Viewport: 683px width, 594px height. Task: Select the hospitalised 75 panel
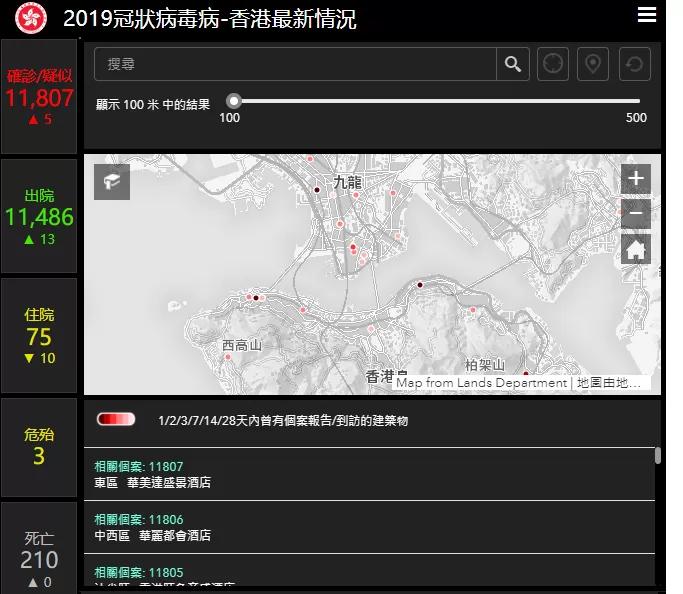39,336
